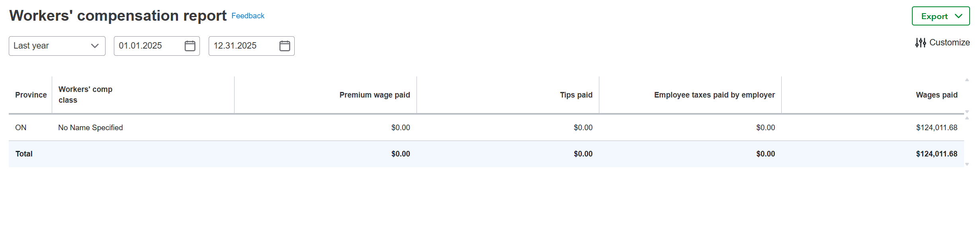Click the Tips paid column header
The image size is (980, 252).
576,95
